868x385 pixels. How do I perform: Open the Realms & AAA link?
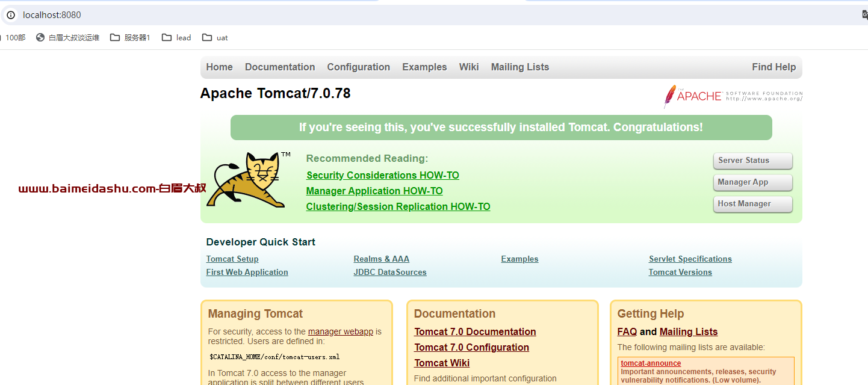[382, 259]
